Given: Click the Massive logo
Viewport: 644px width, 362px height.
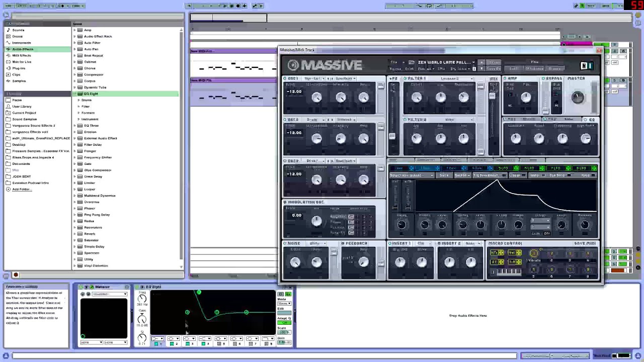Looking at the screenshot, I should click(x=325, y=65).
